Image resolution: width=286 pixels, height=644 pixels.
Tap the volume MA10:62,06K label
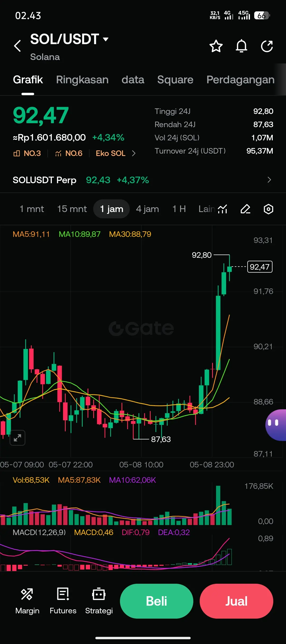tap(132, 480)
